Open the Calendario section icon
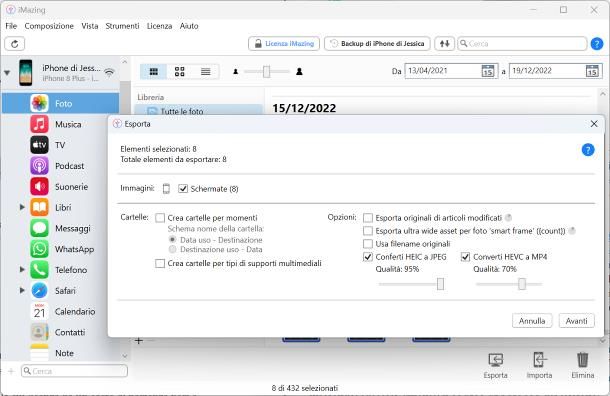Viewport: 610px width, 396px height. (39, 312)
